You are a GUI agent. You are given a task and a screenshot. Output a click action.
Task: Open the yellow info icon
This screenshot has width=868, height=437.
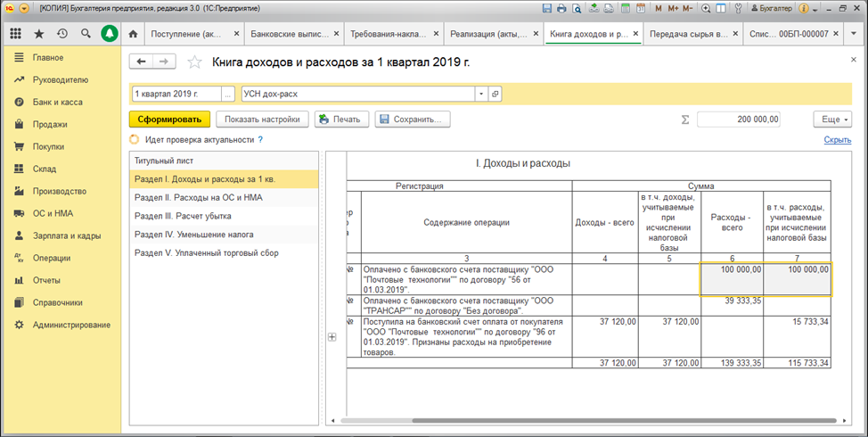point(805,9)
